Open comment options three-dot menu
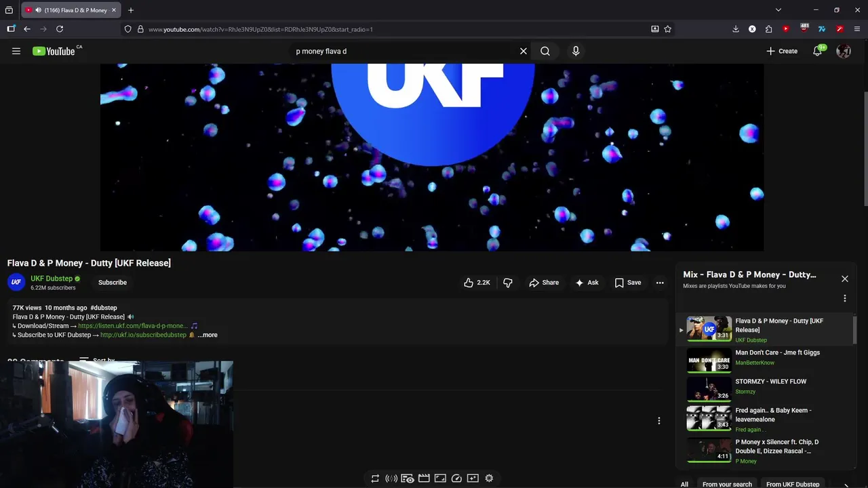868x488 pixels. pos(658,421)
